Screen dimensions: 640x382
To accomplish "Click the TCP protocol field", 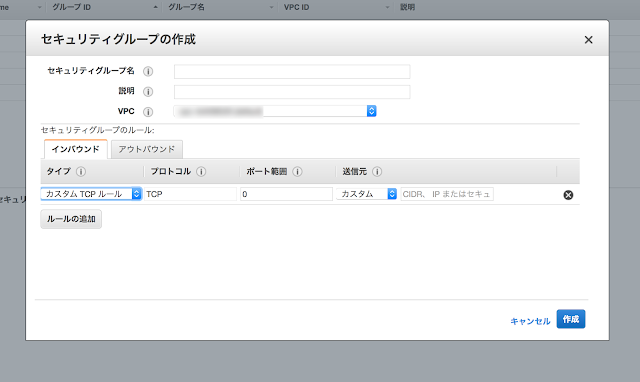I will [190, 194].
